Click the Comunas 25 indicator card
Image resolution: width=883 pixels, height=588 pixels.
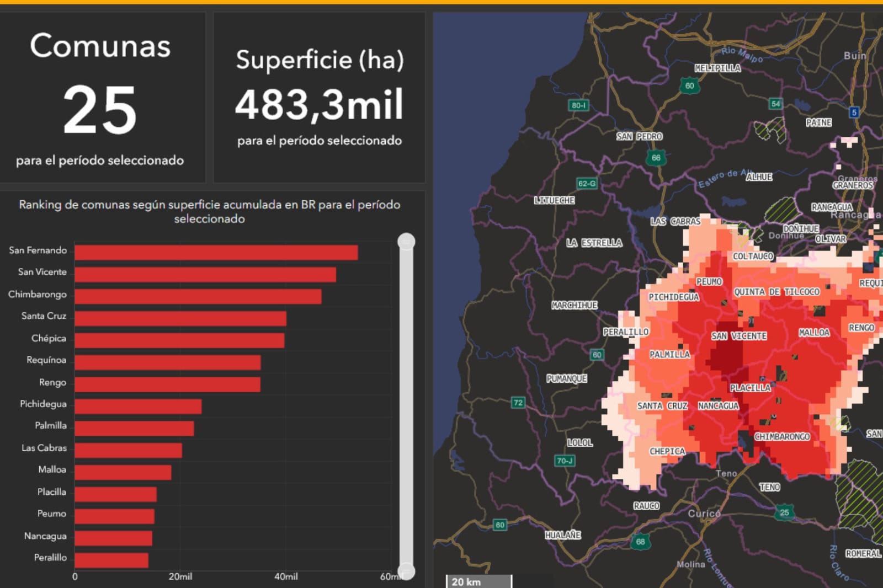[100, 98]
